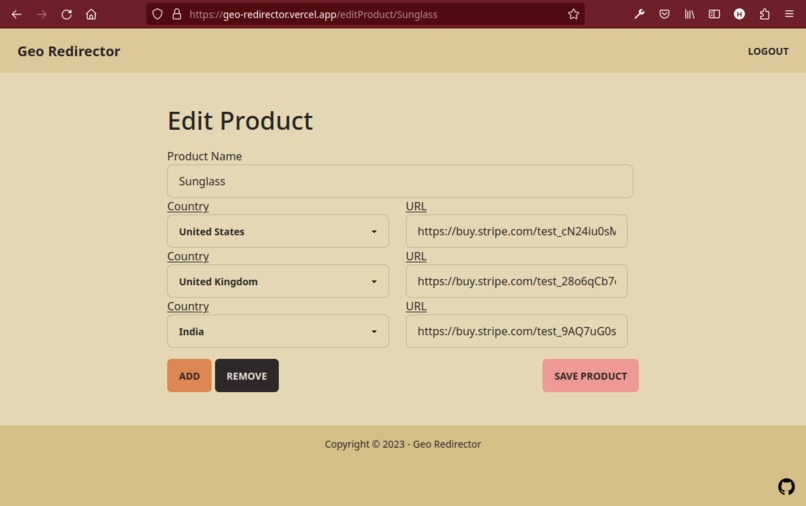Viewport: 806px width, 506px height.
Task: Click the URL field for United States row
Action: pos(516,231)
